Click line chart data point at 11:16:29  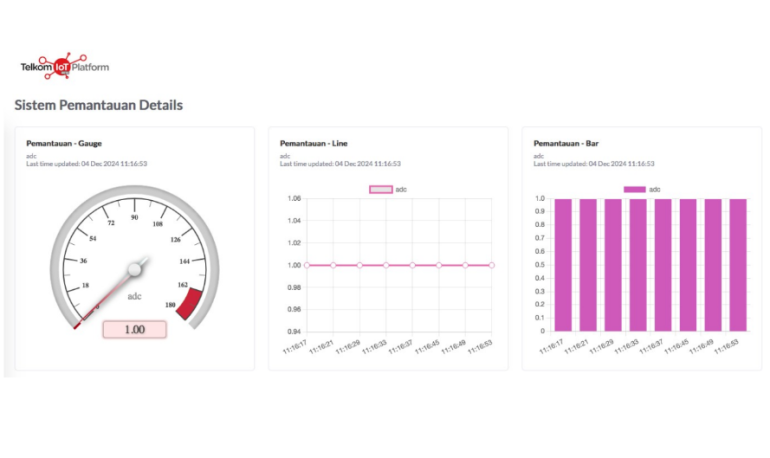click(360, 265)
